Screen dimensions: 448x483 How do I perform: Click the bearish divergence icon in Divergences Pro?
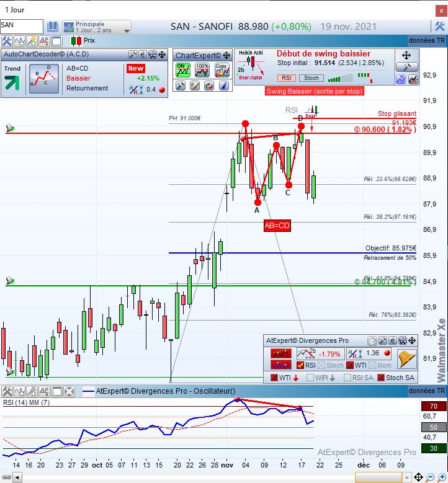click(280, 353)
